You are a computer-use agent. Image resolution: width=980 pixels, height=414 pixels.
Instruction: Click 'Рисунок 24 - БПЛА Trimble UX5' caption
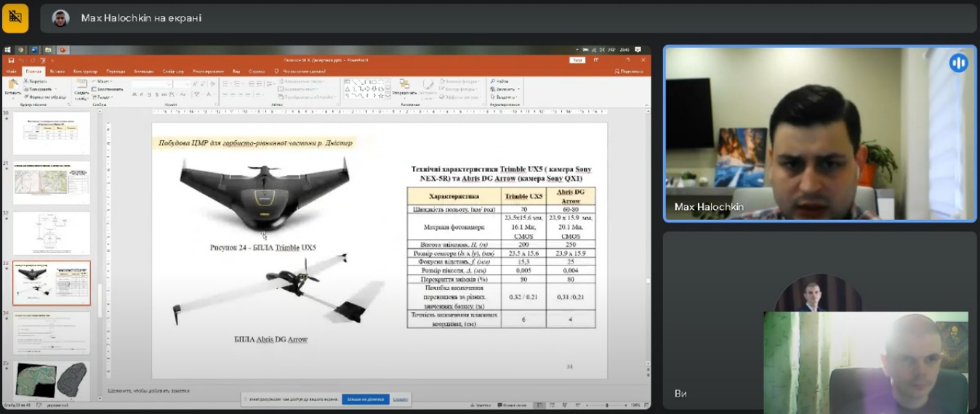(x=262, y=248)
